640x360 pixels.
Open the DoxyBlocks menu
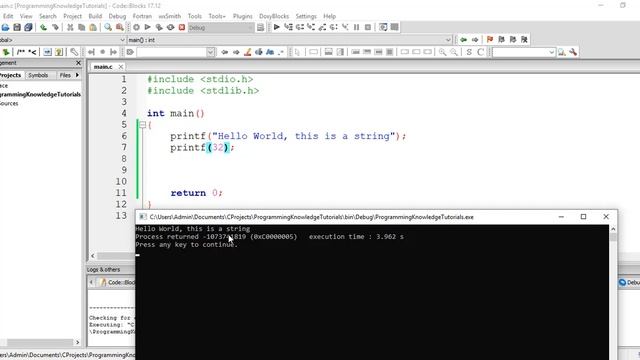pos(274,16)
